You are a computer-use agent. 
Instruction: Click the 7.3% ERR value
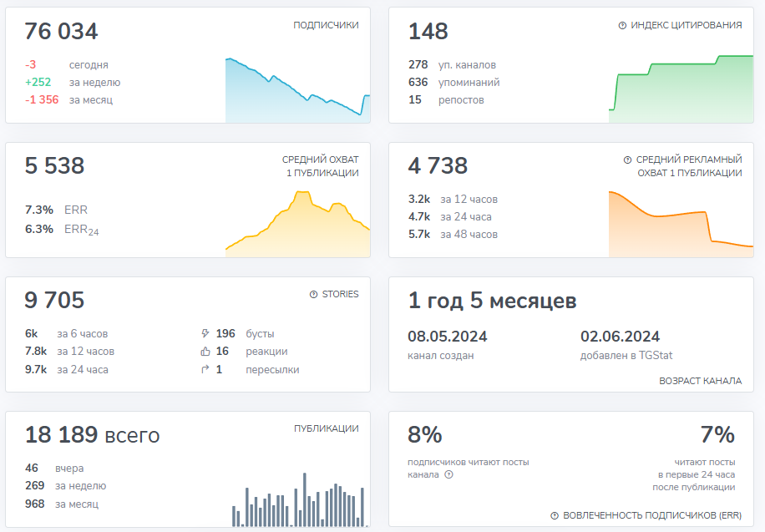coord(39,210)
